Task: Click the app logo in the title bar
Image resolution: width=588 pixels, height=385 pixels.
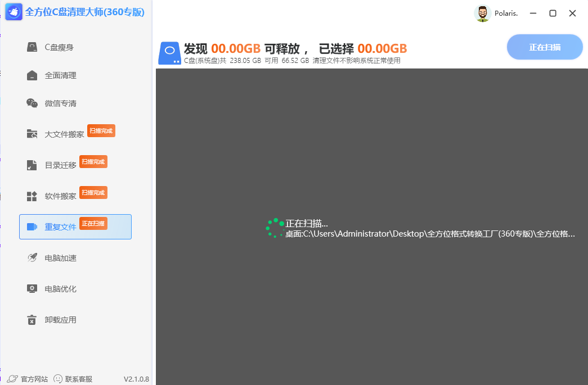Action: pos(13,12)
